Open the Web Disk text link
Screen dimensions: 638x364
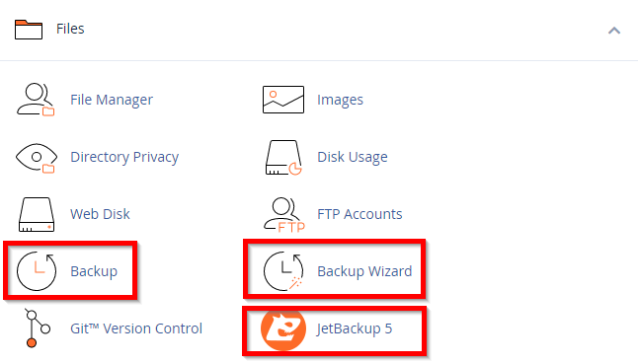[100, 214]
